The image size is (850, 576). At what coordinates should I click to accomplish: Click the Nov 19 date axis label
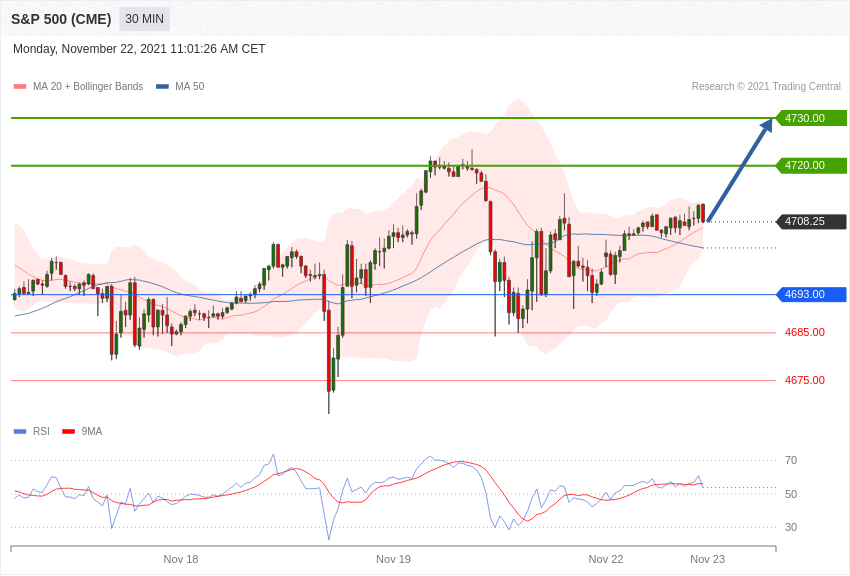pos(393,559)
